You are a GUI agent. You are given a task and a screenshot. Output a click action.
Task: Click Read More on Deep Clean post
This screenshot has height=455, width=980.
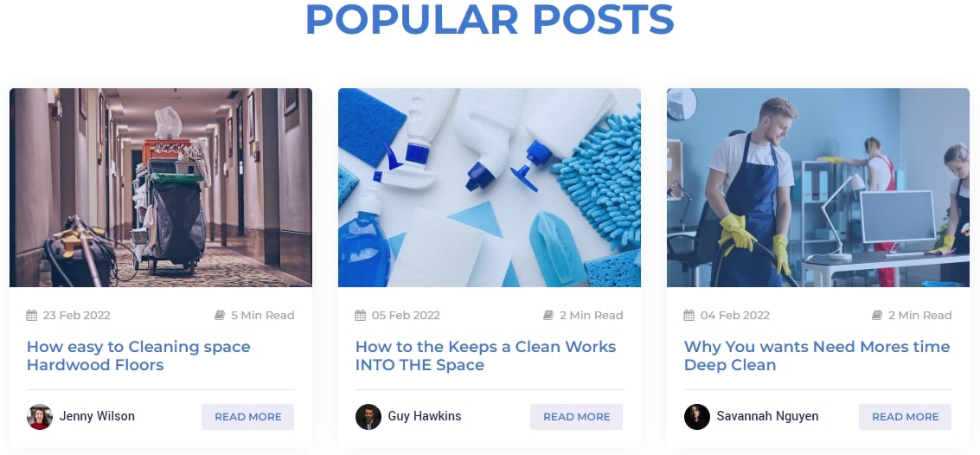pyautogui.click(x=906, y=417)
